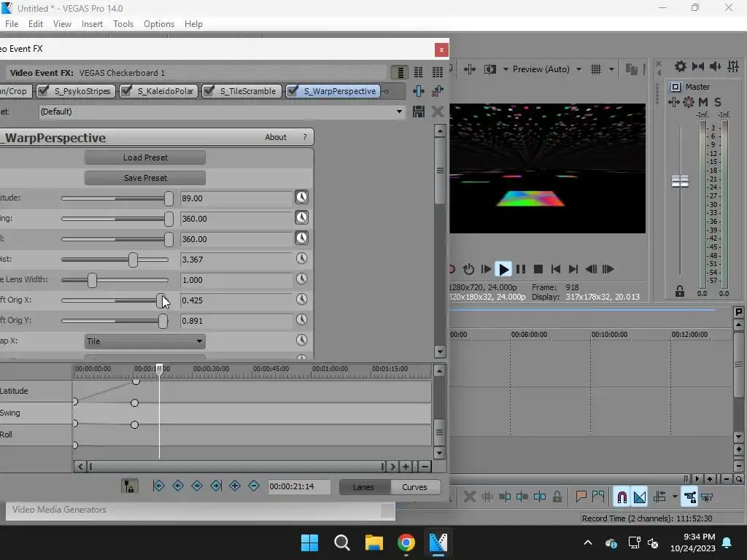
Task: Click the Overlays grid icon
Action: 596,69
